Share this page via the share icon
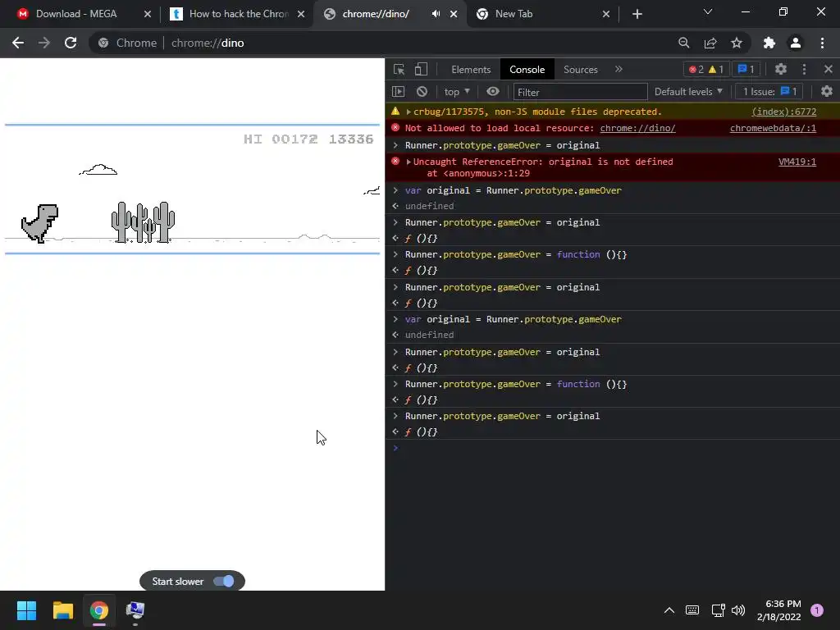 pyautogui.click(x=710, y=43)
